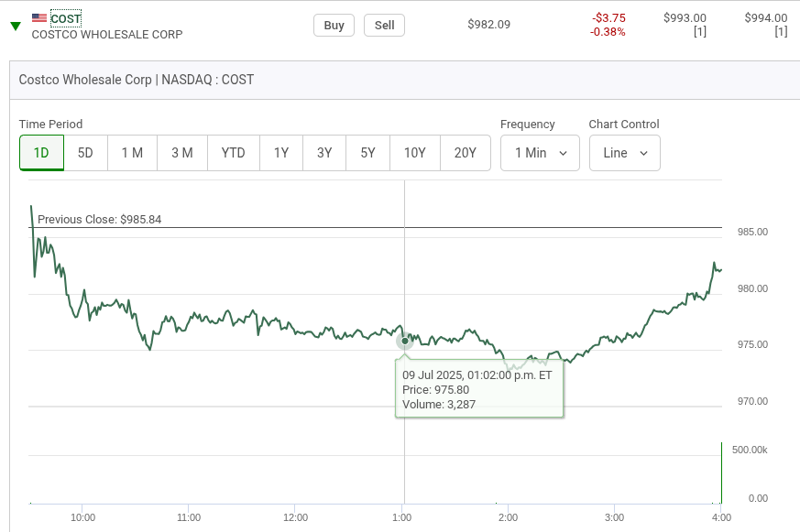Collapse the COST row green triangle

pos(16,26)
